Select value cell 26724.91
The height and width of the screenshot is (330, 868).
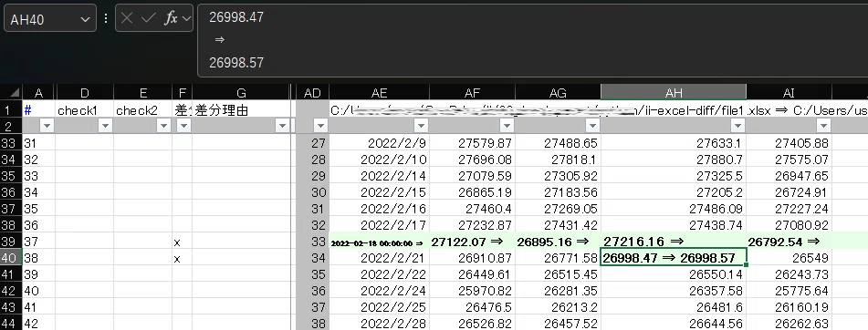[789, 192]
